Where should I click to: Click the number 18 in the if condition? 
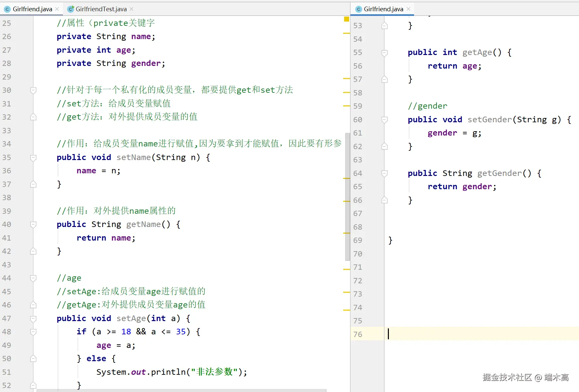(126, 332)
